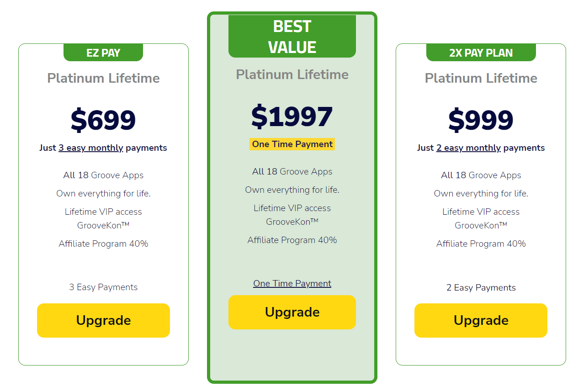Click underlined "One Time Payment" link above Upgrade
Screen dimensions: 578x392
pos(292,284)
